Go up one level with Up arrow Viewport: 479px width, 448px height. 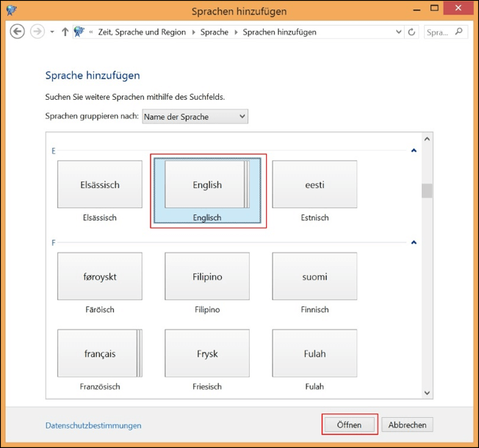click(x=65, y=32)
